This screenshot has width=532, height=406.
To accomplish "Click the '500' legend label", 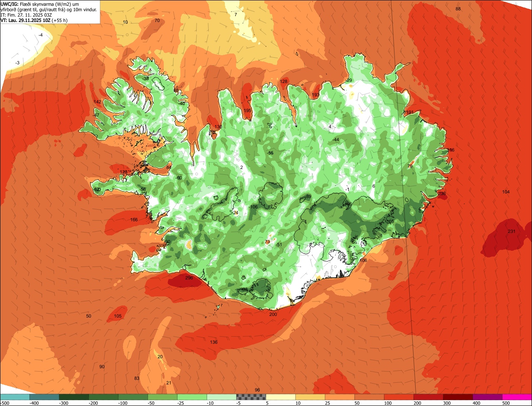I will [506, 403].
